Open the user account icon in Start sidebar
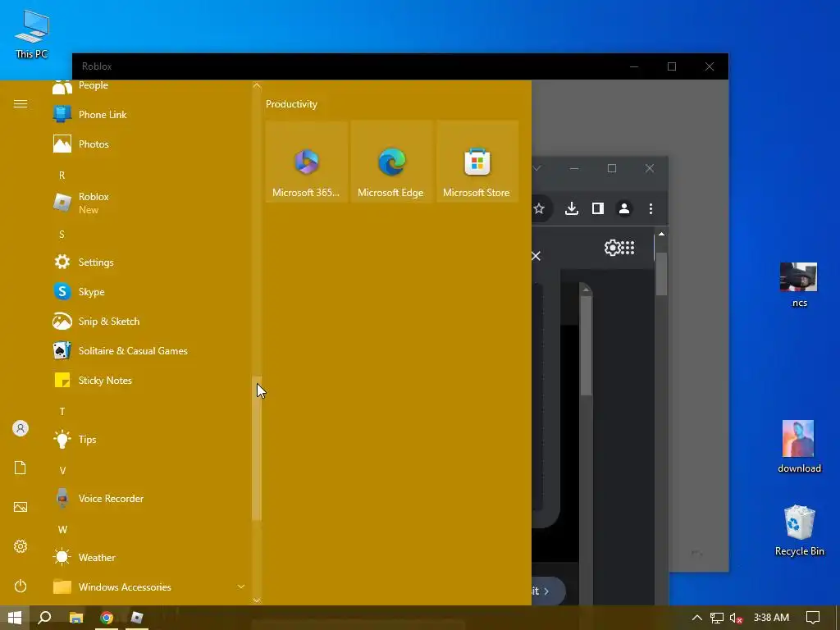 pyautogui.click(x=21, y=428)
